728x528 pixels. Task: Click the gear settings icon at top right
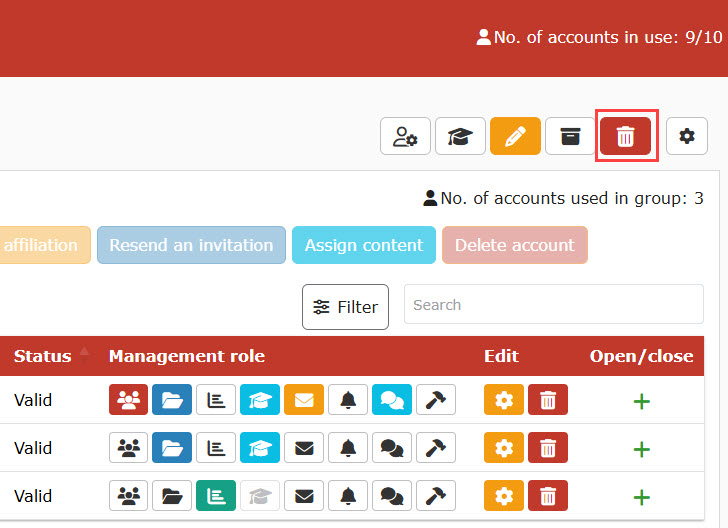[x=686, y=136]
